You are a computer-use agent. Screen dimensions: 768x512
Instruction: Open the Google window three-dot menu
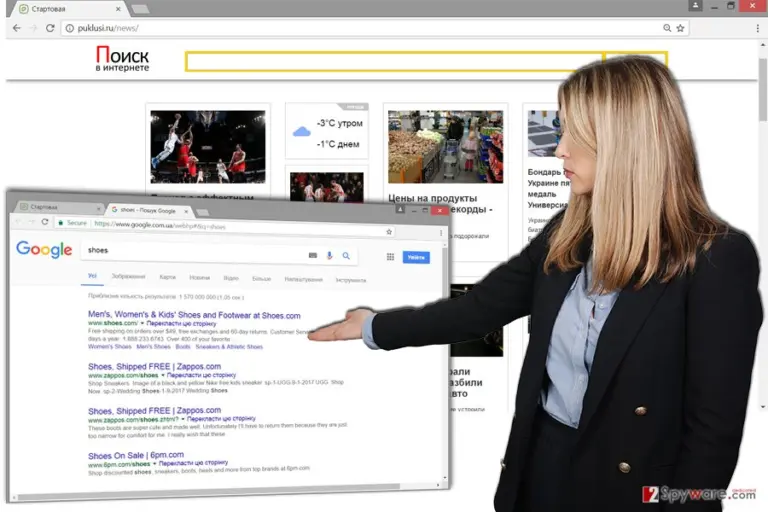tap(441, 233)
